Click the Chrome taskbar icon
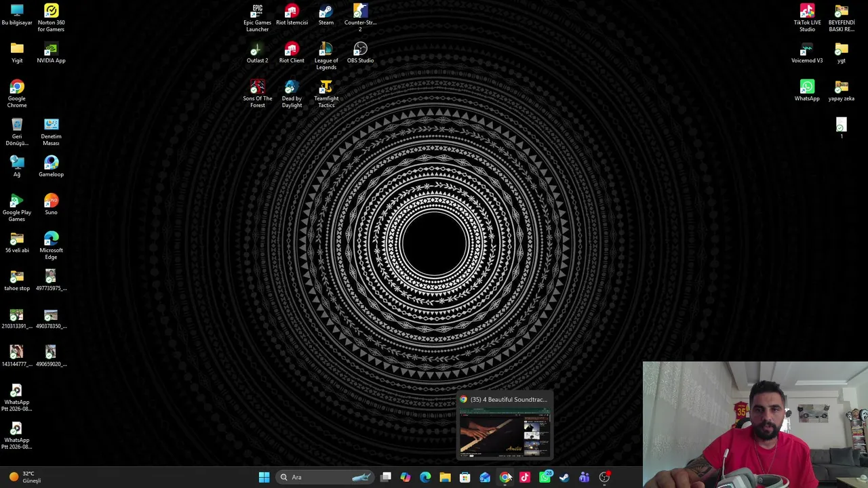868x488 pixels. pyautogui.click(x=505, y=477)
